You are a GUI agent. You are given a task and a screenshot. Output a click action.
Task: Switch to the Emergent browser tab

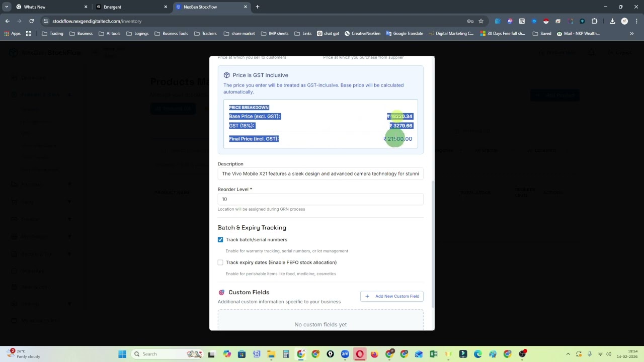tap(132, 7)
